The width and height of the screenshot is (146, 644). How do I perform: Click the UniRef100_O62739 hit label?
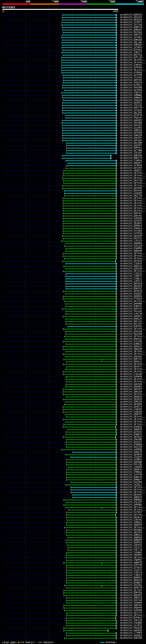[131, 180]
